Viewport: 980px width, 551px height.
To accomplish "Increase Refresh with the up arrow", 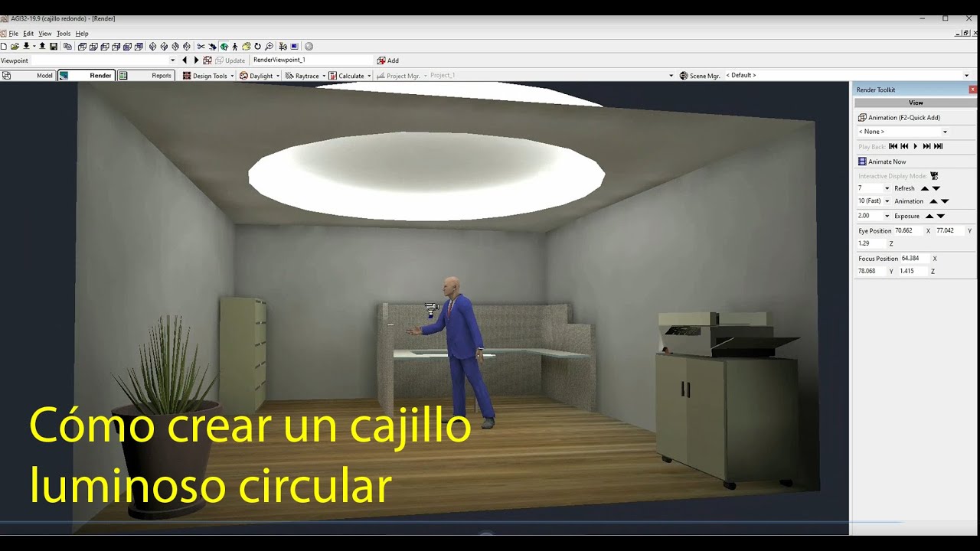I will (x=924, y=188).
